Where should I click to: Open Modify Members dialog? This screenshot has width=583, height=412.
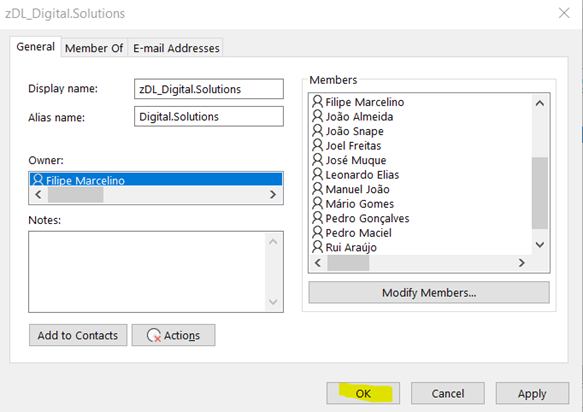[x=429, y=293]
